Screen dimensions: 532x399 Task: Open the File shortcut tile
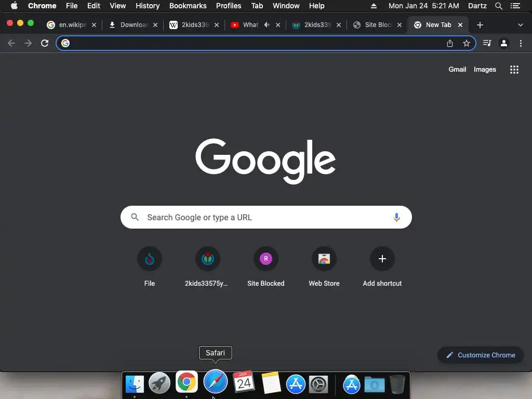[150, 267]
